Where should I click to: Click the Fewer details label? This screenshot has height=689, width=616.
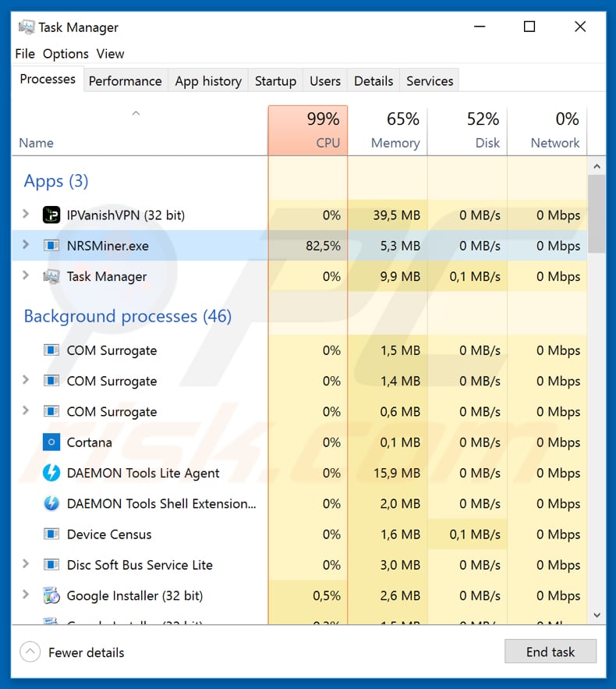(x=87, y=652)
